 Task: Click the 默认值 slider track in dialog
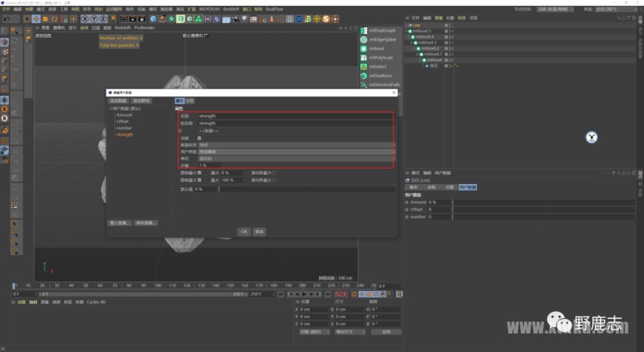click(308, 189)
